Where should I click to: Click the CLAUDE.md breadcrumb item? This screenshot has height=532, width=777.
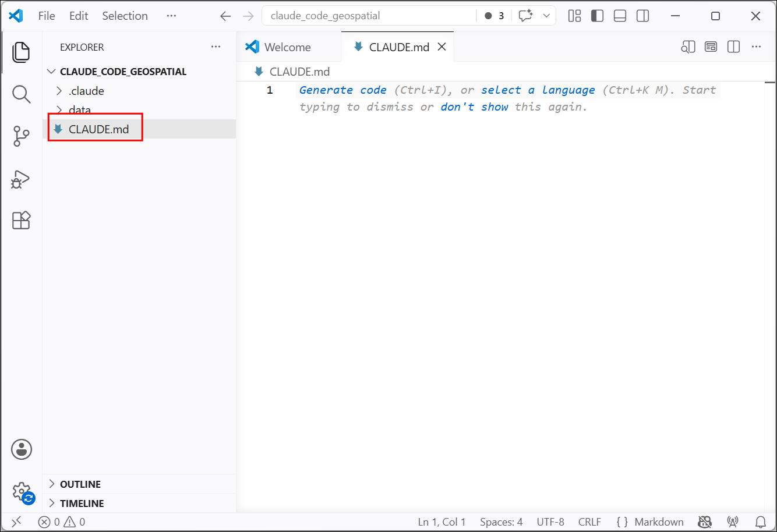[x=299, y=72]
